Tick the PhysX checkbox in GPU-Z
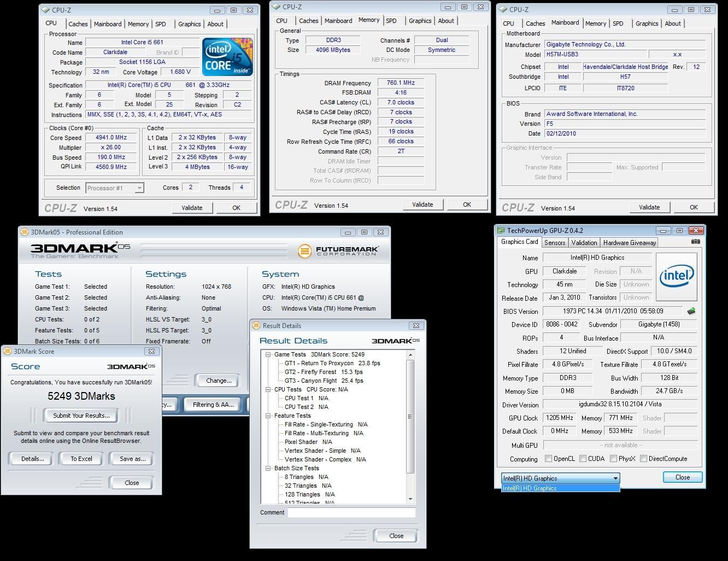728x561 pixels. (613, 459)
